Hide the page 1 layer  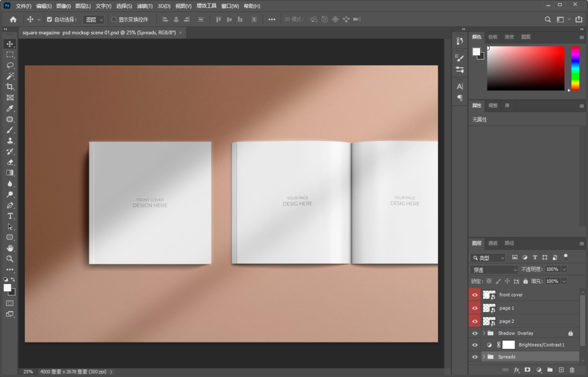475,308
